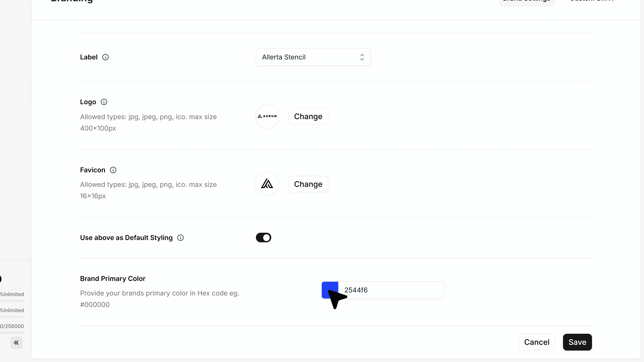The width and height of the screenshot is (644, 362).
Task: Collapse sidebar with double chevron button
Action: pyautogui.click(x=17, y=343)
